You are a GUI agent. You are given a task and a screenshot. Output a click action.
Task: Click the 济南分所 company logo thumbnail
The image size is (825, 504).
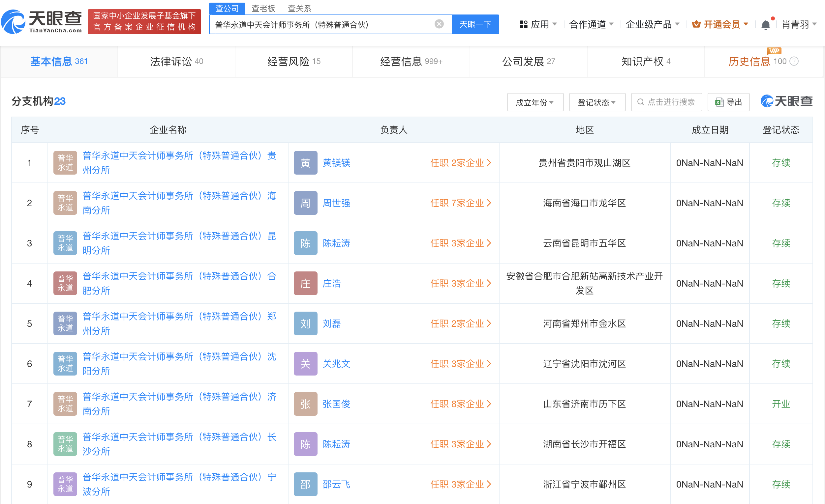65,404
